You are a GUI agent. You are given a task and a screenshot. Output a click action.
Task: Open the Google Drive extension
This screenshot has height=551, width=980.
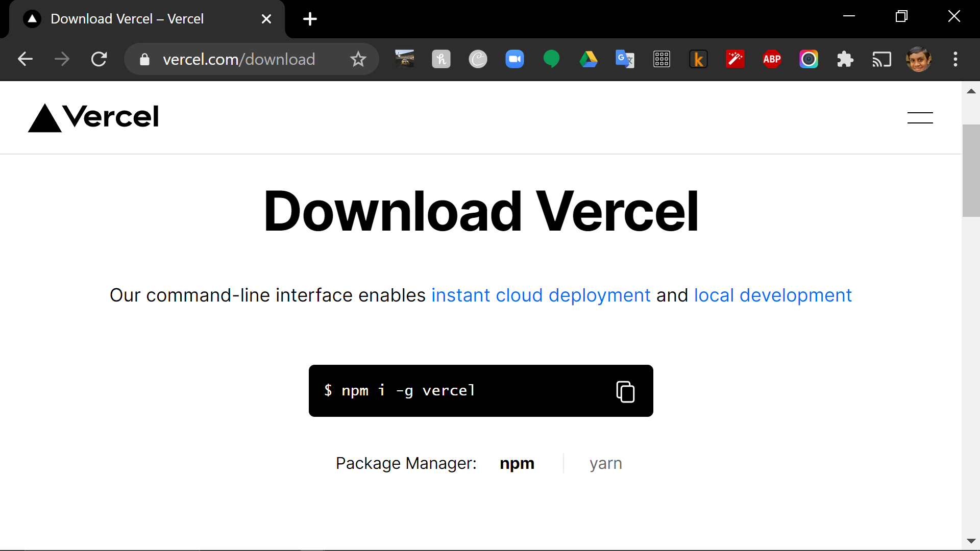coord(588,59)
